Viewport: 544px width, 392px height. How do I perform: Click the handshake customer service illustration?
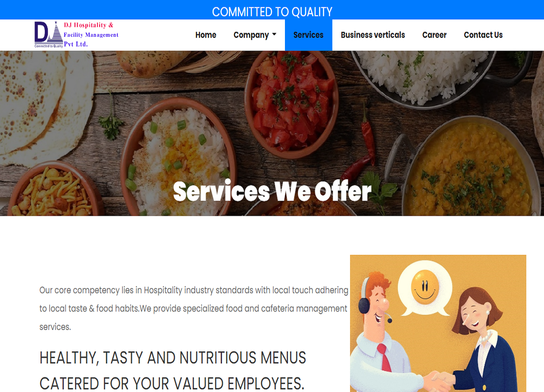tap(438, 323)
